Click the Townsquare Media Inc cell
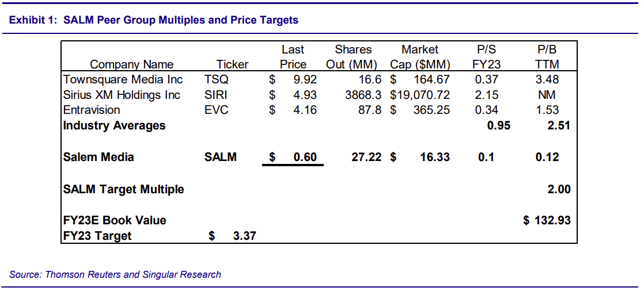The height and width of the screenshot is (291, 644). (x=123, y=79)
